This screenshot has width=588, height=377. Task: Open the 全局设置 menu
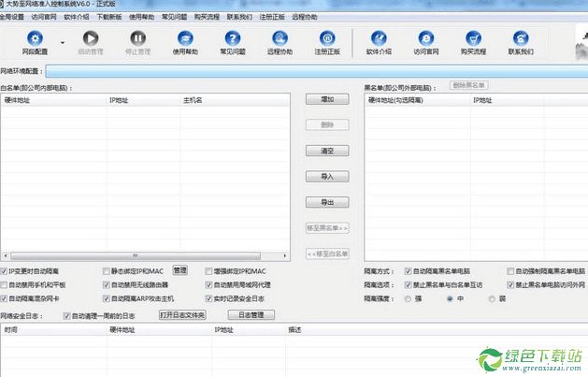[x=13, y=17]
